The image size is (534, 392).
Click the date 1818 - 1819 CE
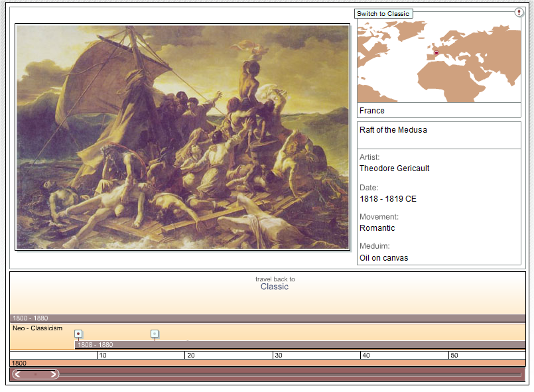pyautogui.click(x=388, y=199)
